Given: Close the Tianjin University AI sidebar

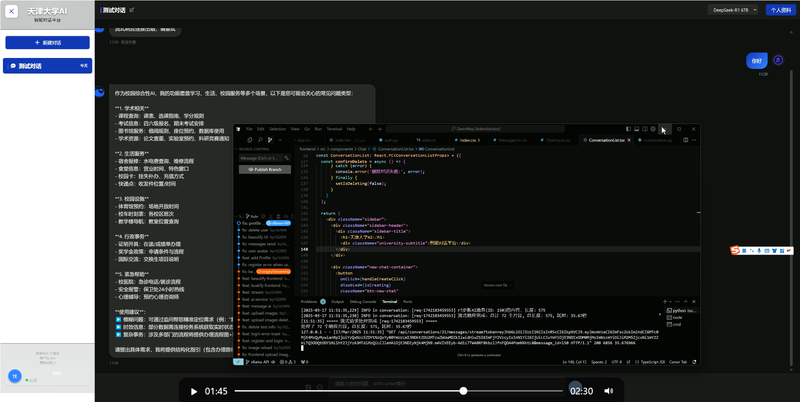Looking at the screenshot, I should [11, 11].
